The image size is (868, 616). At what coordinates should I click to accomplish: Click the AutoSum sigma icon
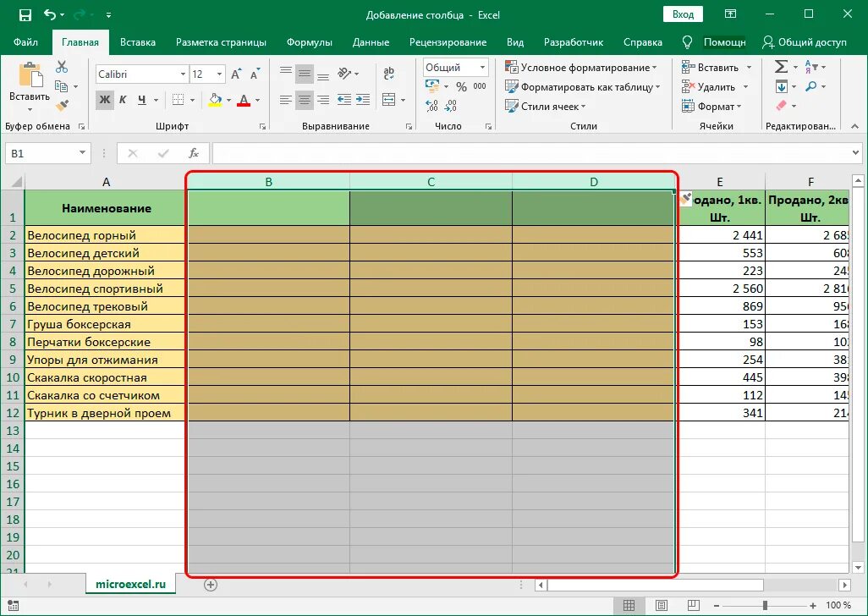pos(781,67)
